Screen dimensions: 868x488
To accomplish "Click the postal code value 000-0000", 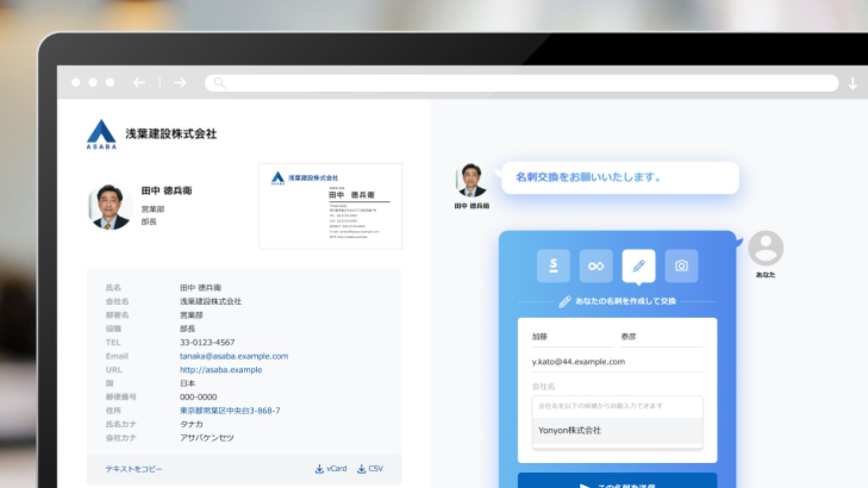I will (199, 397).
